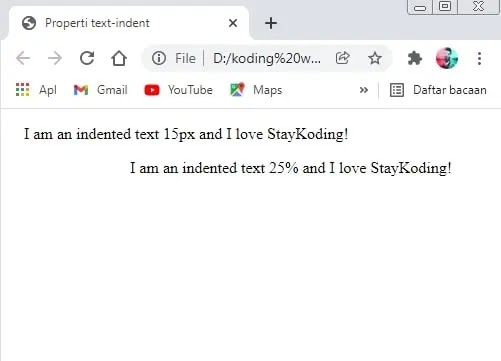Open a new tab with plus button
The width and height of the screenshot is (501, 361).
tap(271, 23)
